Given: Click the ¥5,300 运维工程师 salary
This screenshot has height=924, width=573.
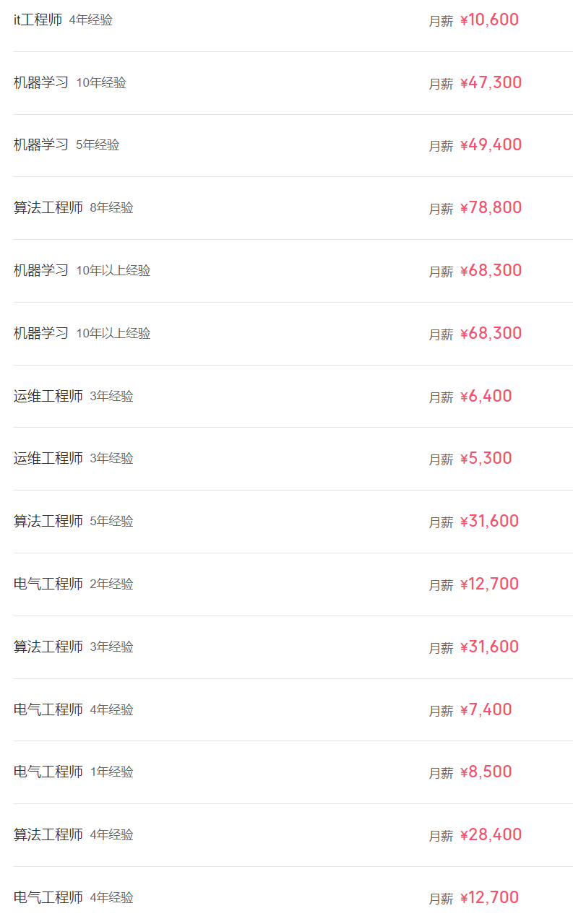Looking at the screenshot, I should click(486, 459).
